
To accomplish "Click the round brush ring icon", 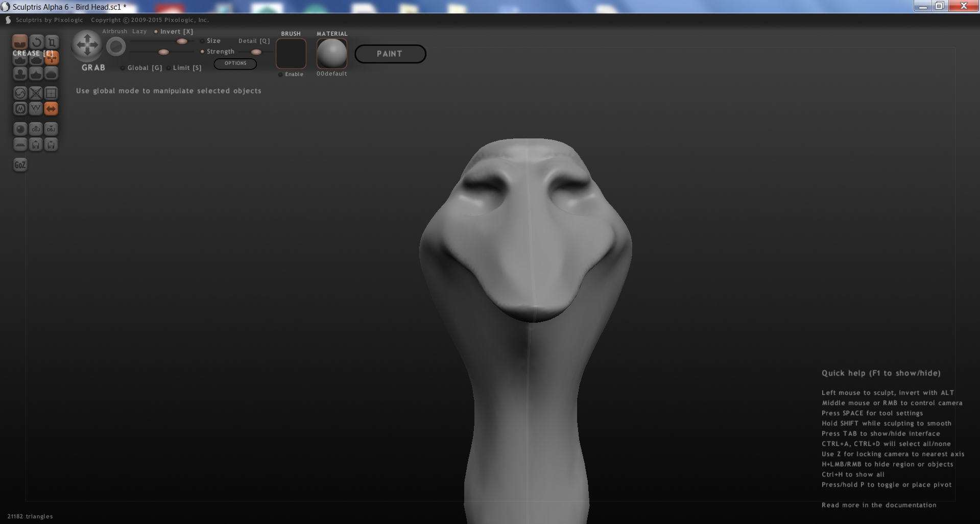I will coord(116,46).
